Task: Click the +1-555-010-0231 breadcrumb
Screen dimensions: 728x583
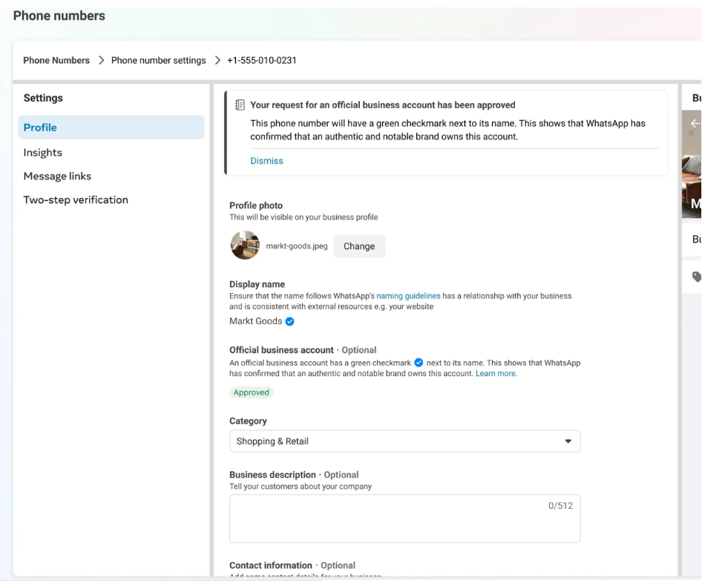Action: click(261, 60)
